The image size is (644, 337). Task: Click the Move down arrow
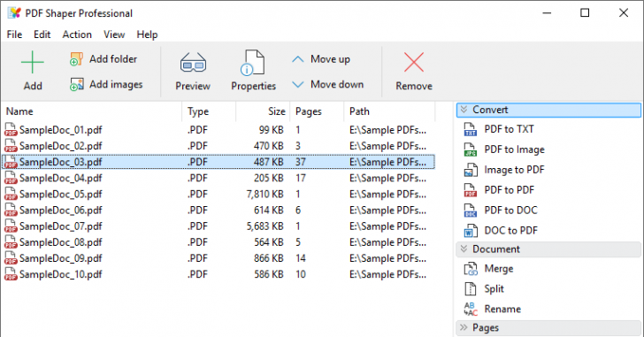(x=298, y=85)
